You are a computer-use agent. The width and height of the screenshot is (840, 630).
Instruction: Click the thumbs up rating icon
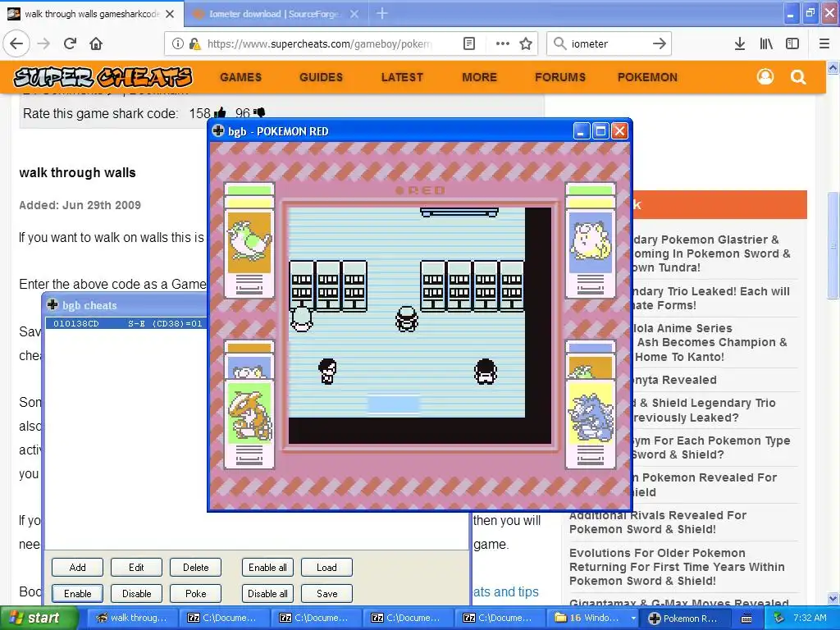click(x=220, y=112)
